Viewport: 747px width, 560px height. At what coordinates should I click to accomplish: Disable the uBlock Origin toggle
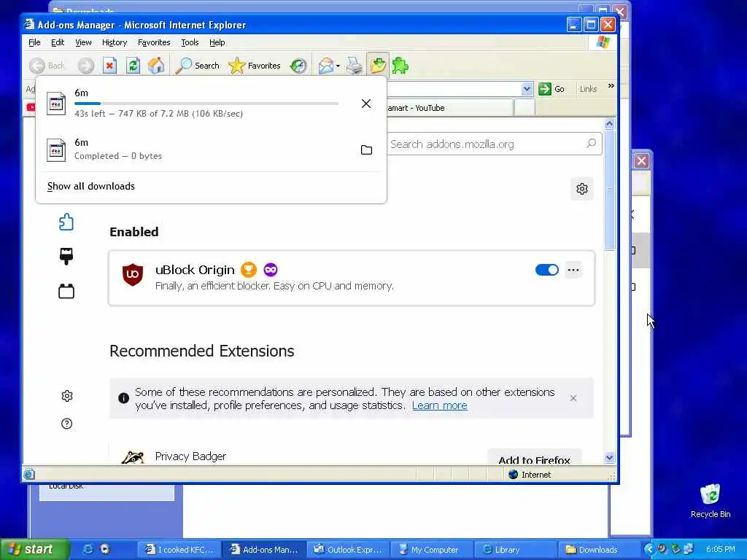(547, 270)
